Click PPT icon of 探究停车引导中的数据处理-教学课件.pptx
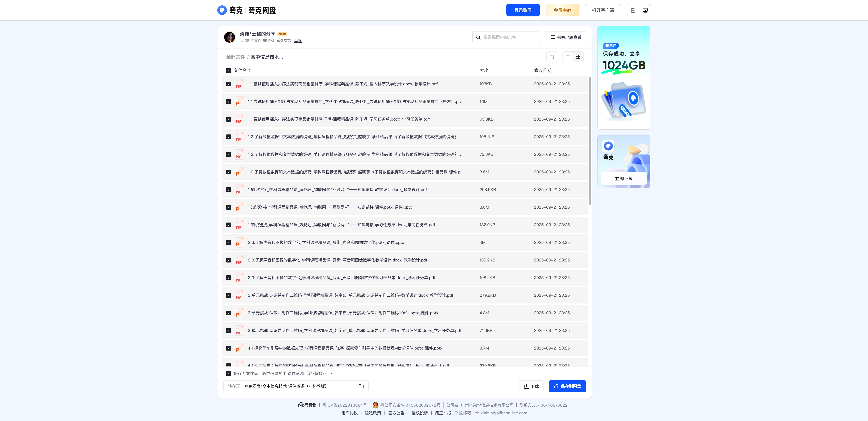The width and height of the screenshot is (868, 421). pyautogui.click(x=239, y=348)
